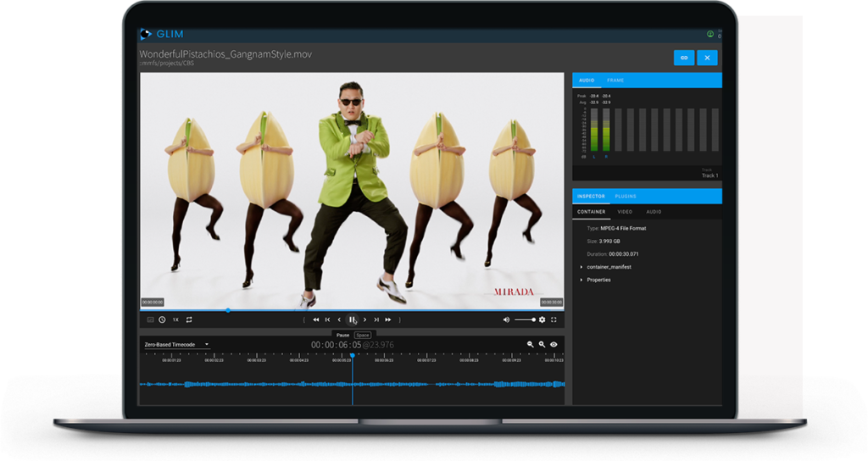Click the Peak level readout
868x461 pixels.
pyautogui.click(x=594, y=96)
